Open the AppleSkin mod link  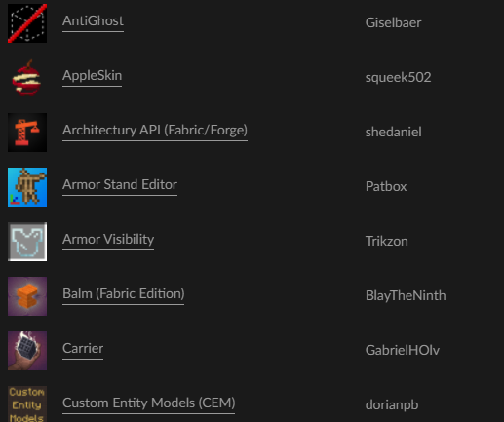tap(93, 76)
